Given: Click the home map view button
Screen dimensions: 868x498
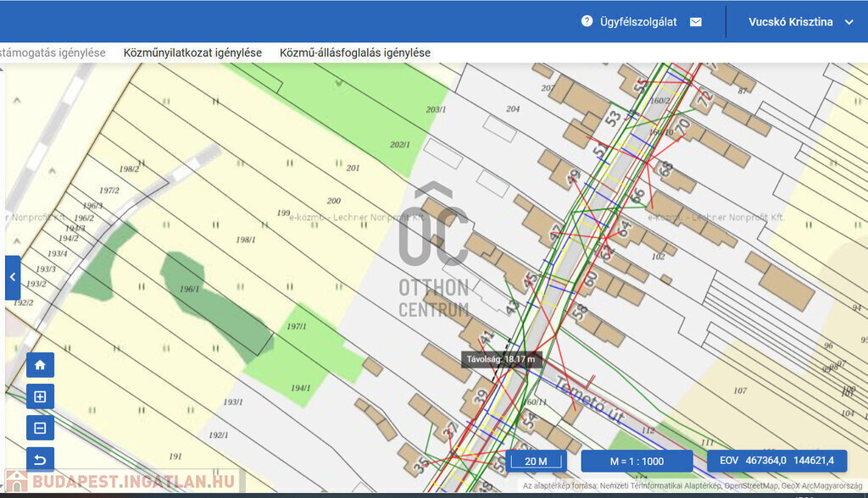Looking at the screenshot, I should pyautogui.click(x=40, y=365).
